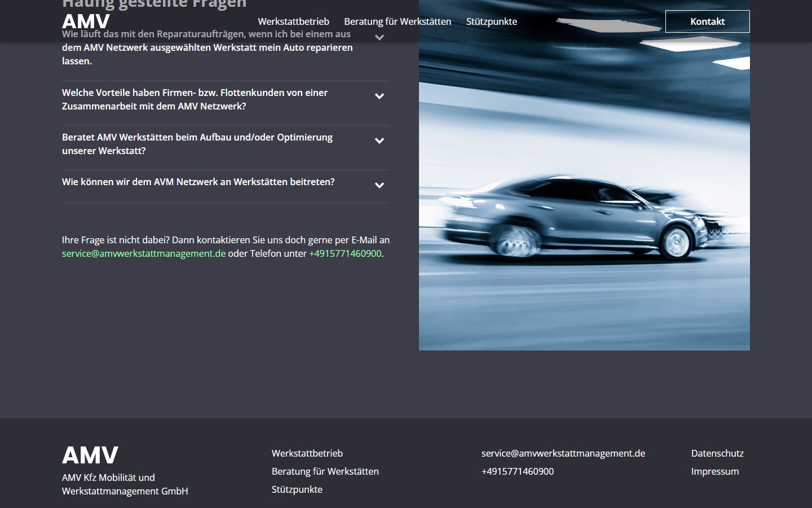Viewport: 812px width, 508px height.
Task: Open the AMV logo in the top header
Action: [x=86, y=21]
